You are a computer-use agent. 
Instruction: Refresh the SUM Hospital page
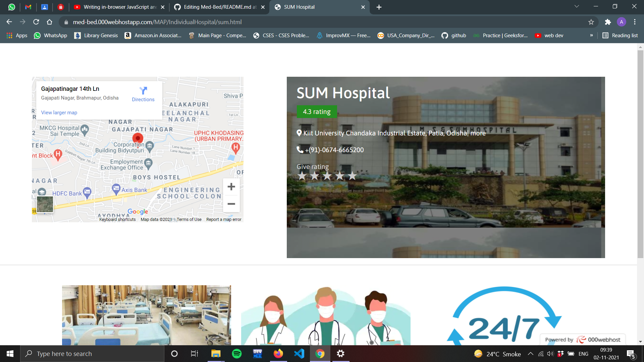36,22
